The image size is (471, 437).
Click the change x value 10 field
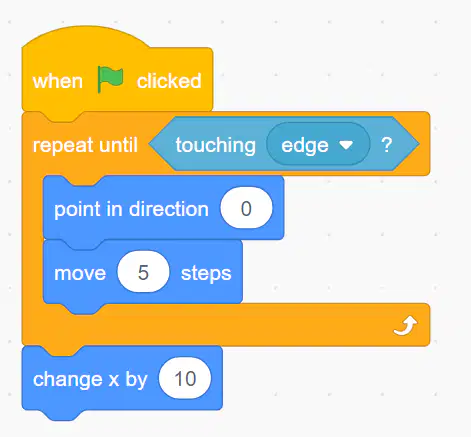click(x=185, y=378)
